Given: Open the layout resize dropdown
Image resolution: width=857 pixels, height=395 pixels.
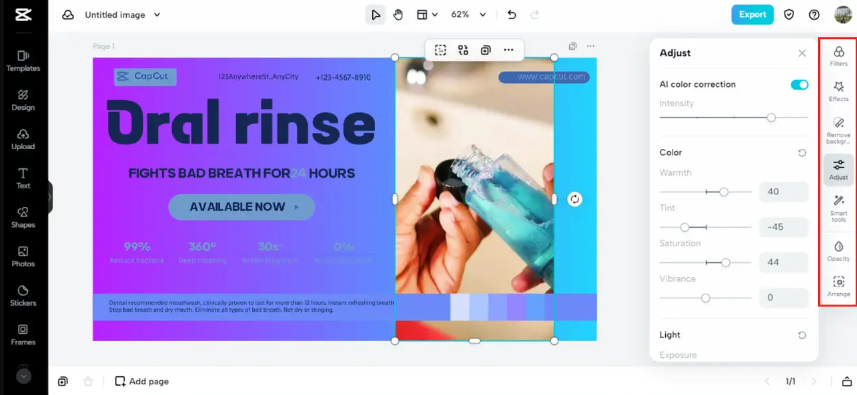Looking at the screenshot, I should 427,15.
